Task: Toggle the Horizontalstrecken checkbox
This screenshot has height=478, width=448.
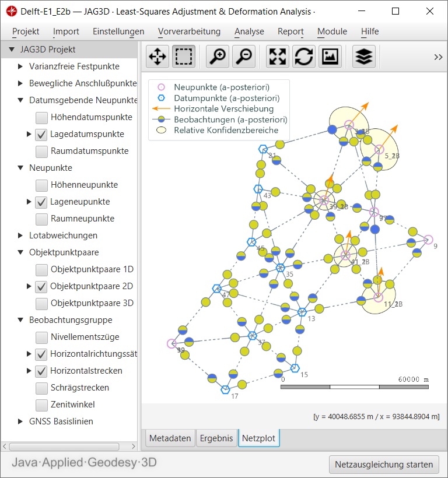Action: [x=41, y=371]
